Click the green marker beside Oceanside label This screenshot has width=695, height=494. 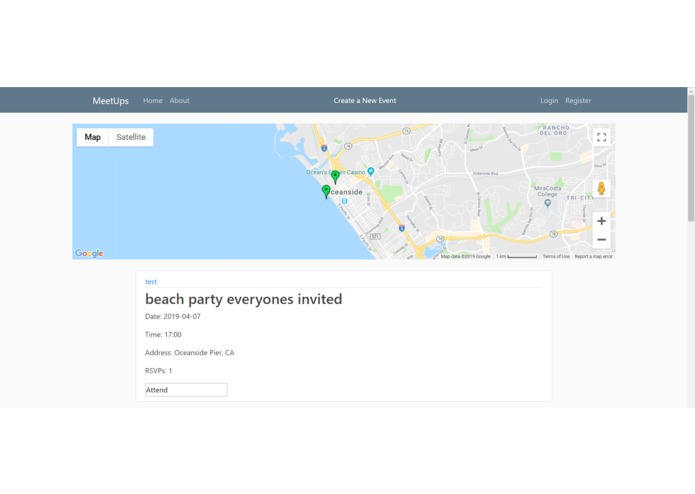326,192
